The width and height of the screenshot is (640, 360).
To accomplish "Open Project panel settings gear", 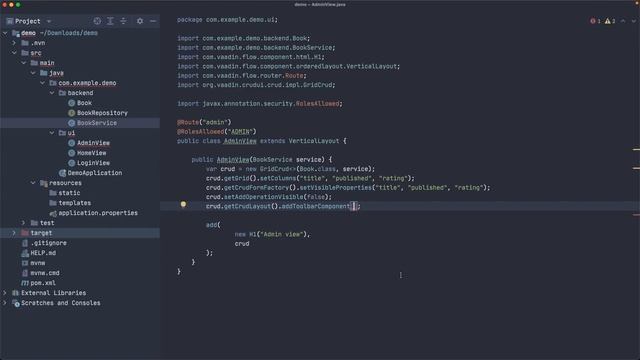I will point(140,21).
